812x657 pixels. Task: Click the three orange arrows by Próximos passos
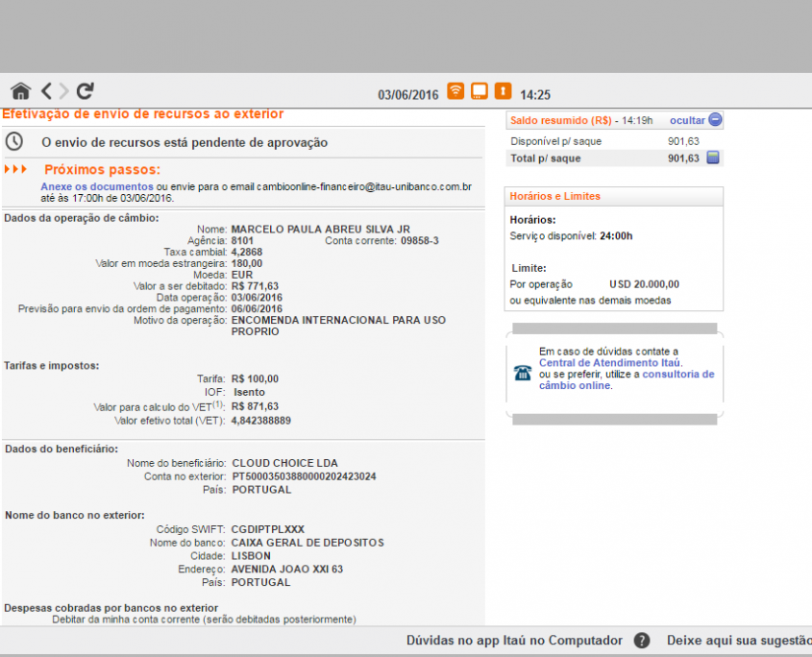click(16, 170)
